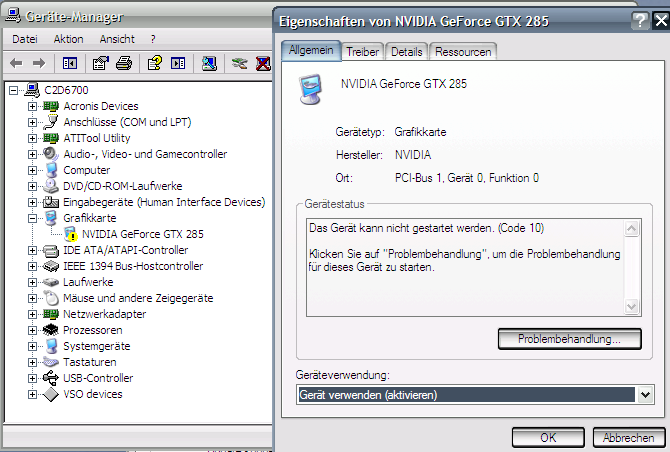Click the Prozessoren chip icon
Viewport: 670px width, 452px height.
51,330
